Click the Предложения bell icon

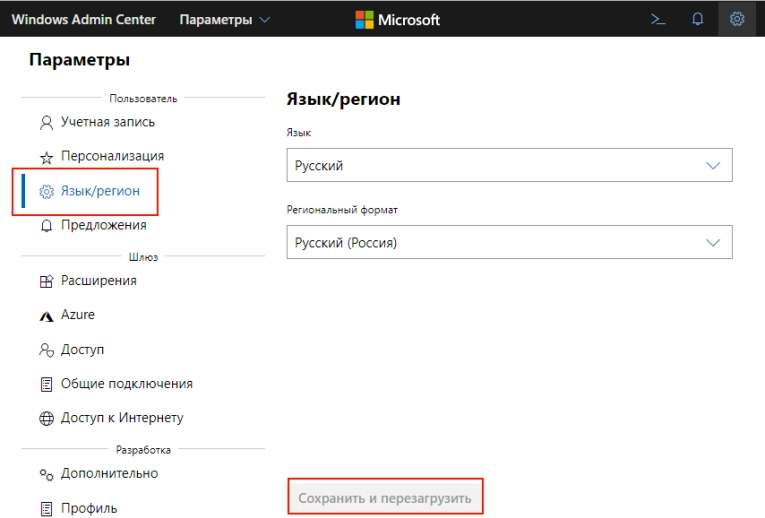pyautogui.click(x=46, y=226)
